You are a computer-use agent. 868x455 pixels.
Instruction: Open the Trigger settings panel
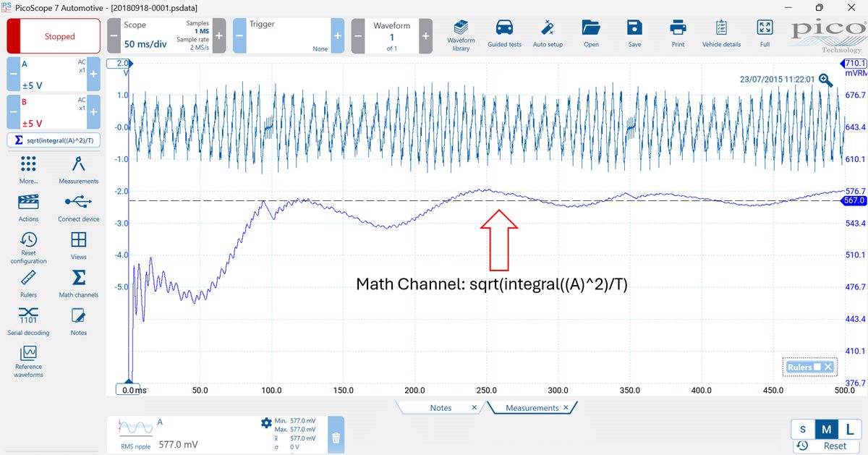pyautogui.click(x=289, y=36)
